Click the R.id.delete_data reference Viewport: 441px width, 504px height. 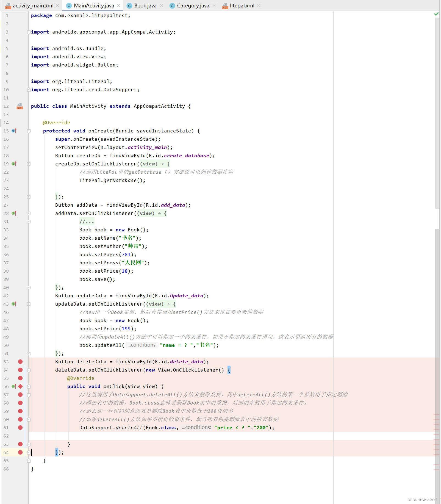point(179,362)
